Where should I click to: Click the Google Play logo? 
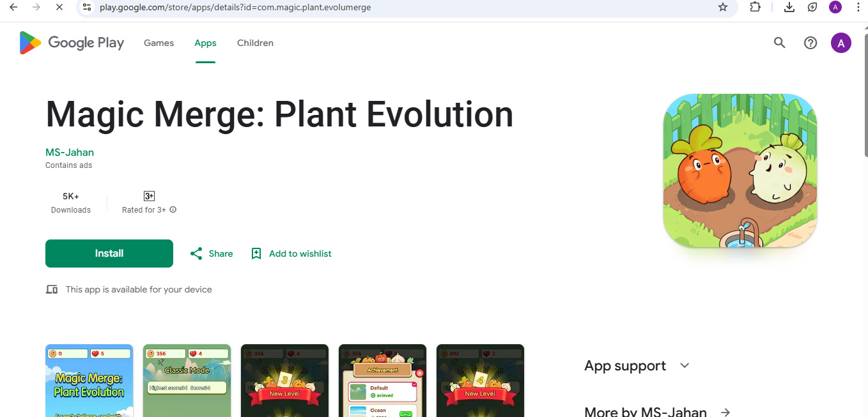click(x=72, y=43)
